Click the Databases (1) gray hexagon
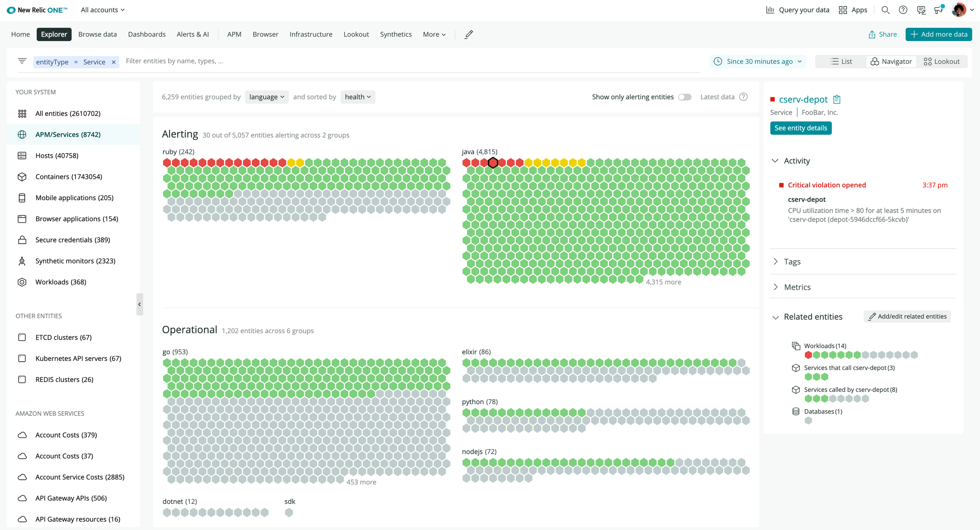This screenshot has width=980, height=530. (808, 421)
